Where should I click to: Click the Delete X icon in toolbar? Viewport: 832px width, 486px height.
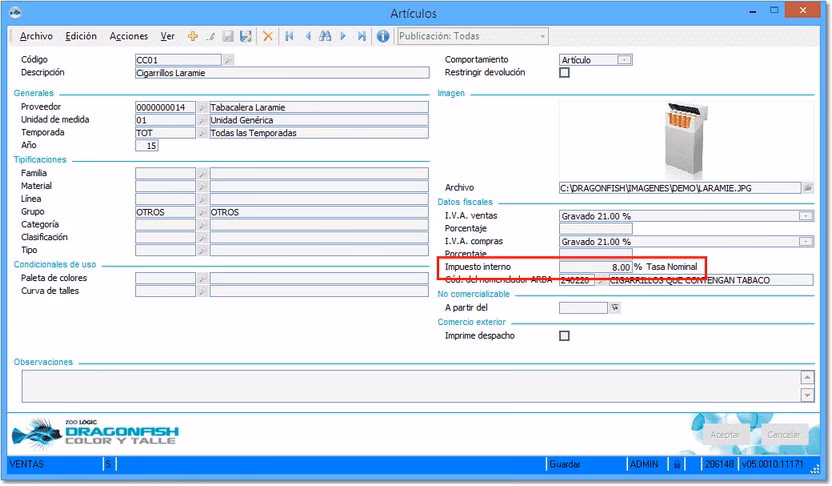[267, 36]
